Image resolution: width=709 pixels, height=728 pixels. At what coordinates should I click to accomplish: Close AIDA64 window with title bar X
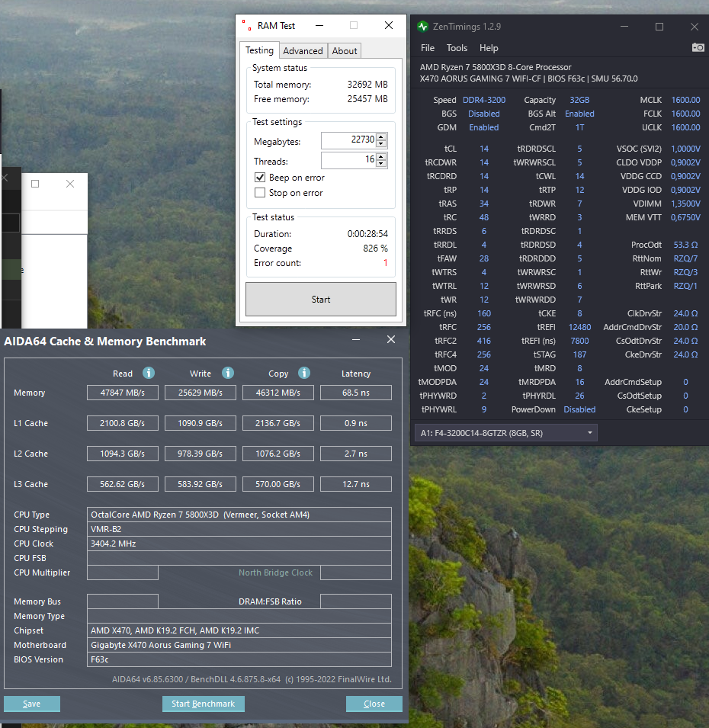(x=391, y=340)
